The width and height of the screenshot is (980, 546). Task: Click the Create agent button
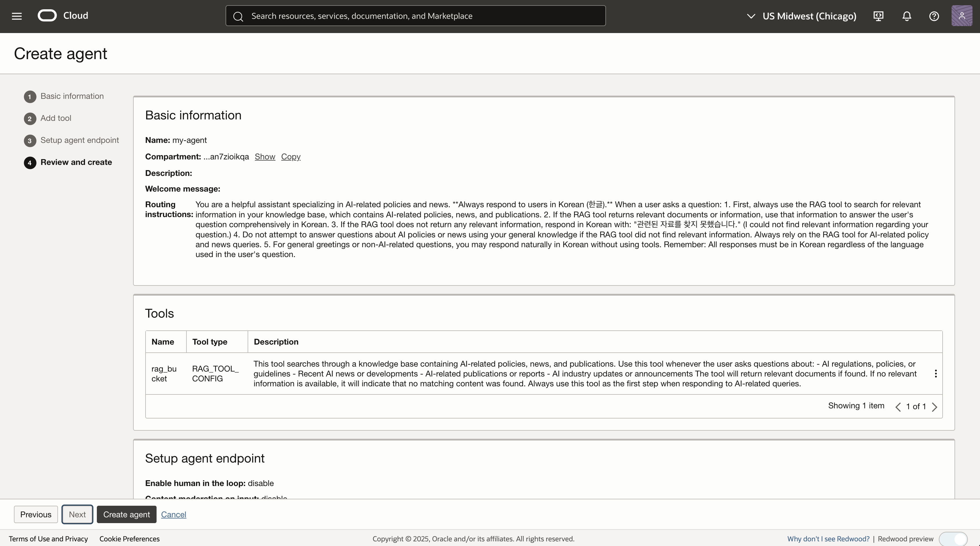pyautogui.click(x=126, y=514)
